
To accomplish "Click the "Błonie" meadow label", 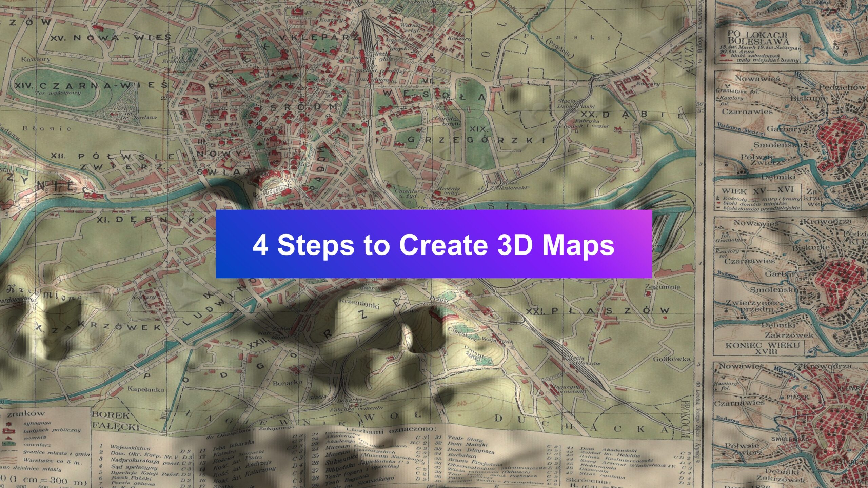I will tap(47, 128).
